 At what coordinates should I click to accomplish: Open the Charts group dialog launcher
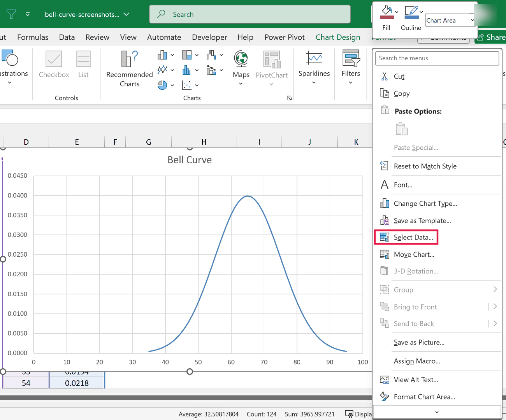289,98
